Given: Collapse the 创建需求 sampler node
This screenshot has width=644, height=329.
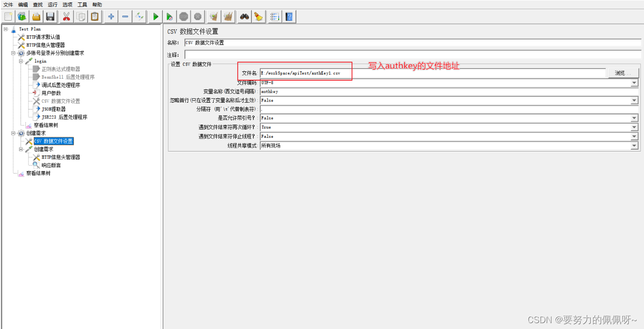Looking at the screenshot, I should point(21,149).
